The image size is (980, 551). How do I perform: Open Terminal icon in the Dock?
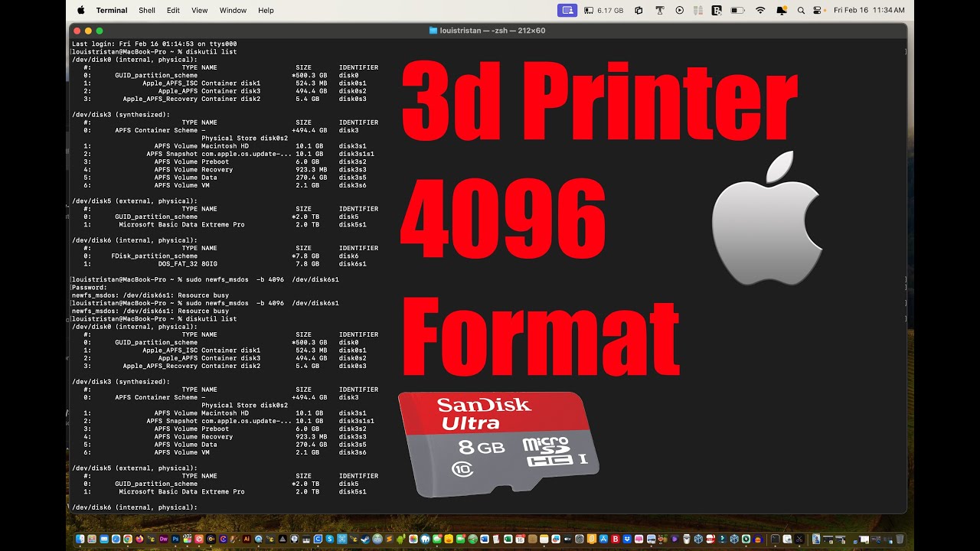[x=775, y=539]
